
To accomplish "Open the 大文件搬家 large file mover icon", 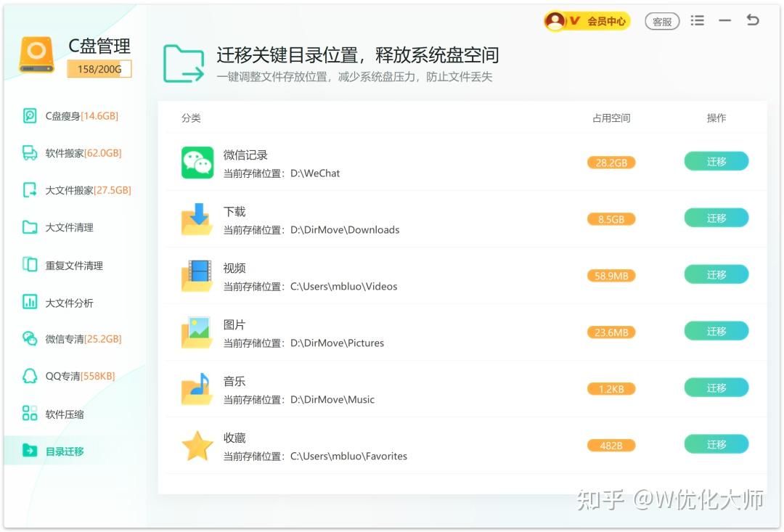I will pyautogui.click(x=30, y=190).
